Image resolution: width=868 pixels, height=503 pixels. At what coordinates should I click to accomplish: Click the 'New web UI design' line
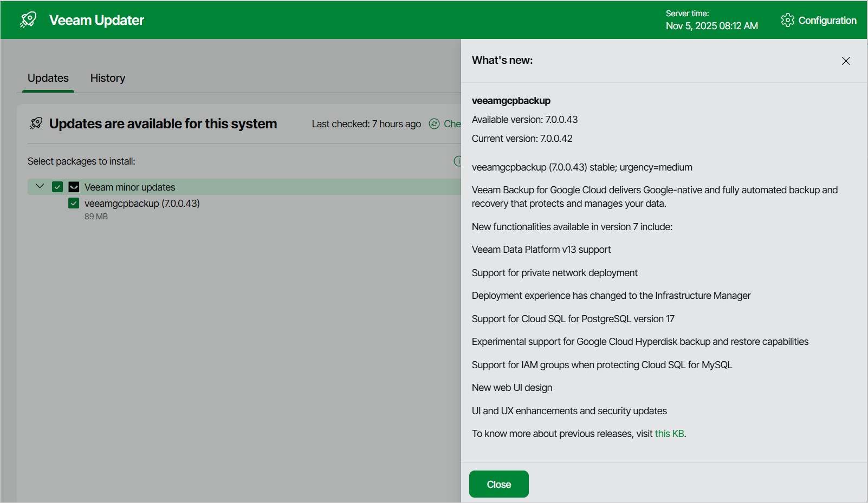pyautogui.click(x=512, y=388)
